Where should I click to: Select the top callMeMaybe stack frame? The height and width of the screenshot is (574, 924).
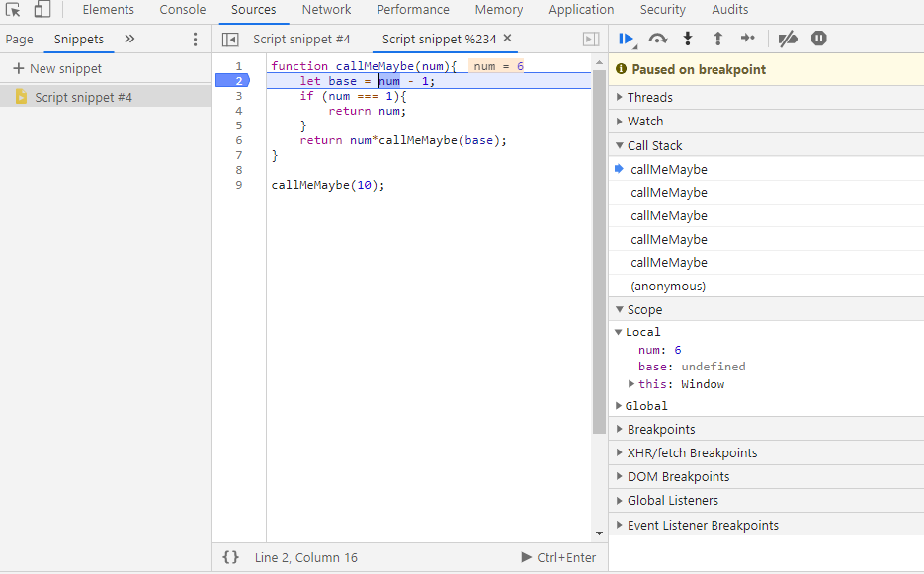tap(766, 170)
